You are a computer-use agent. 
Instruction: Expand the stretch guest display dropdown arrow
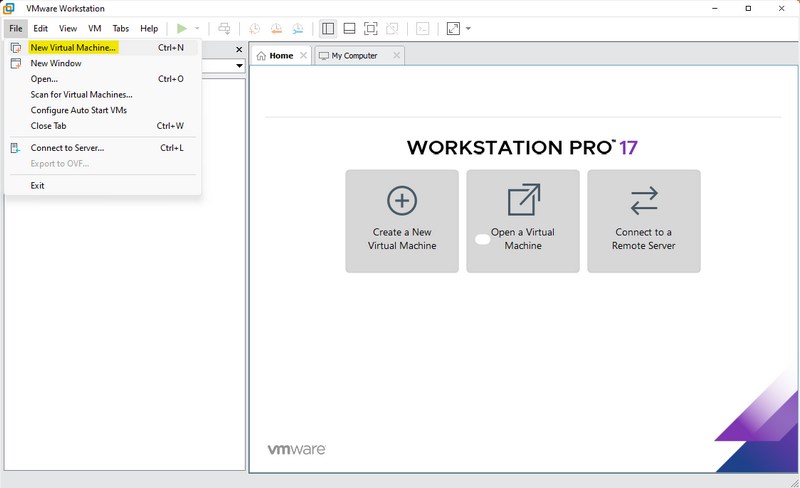point(469,29)
